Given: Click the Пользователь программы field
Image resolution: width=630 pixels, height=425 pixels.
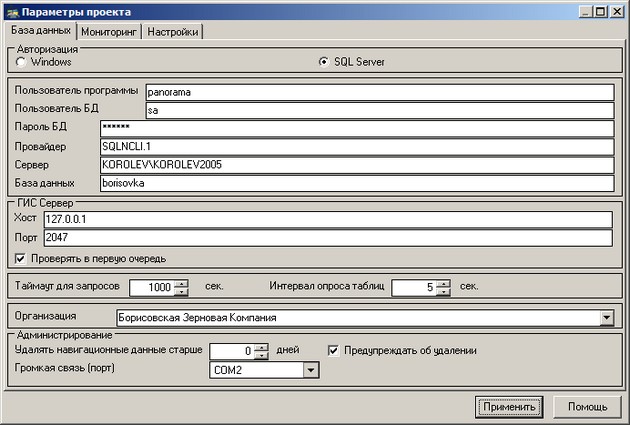Looking at the screenshot, I should (x=378, y=92).
